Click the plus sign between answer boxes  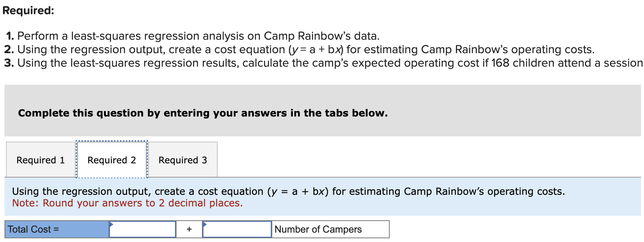pyautogui.click(x=189, y=229)
